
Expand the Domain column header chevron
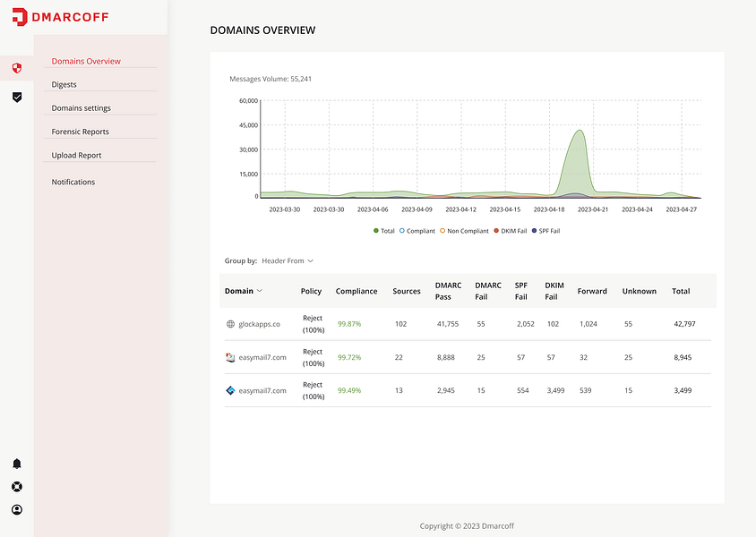(x=260, y=291)
